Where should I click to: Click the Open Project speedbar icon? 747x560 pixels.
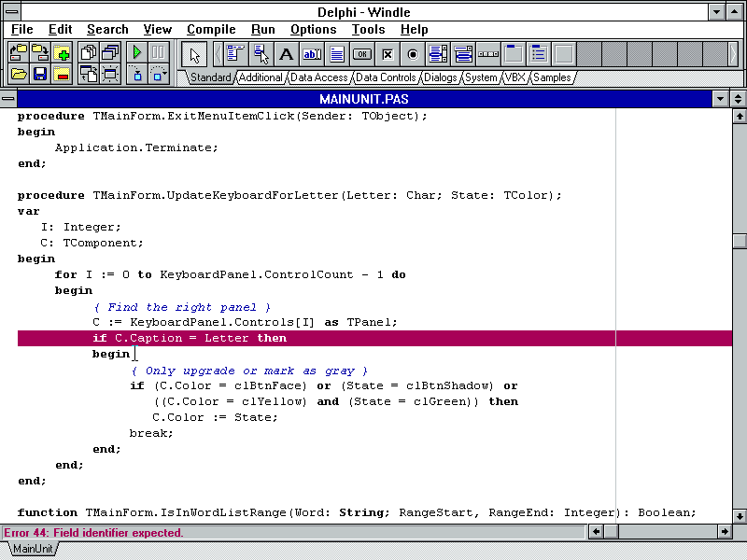coord(18,53)
